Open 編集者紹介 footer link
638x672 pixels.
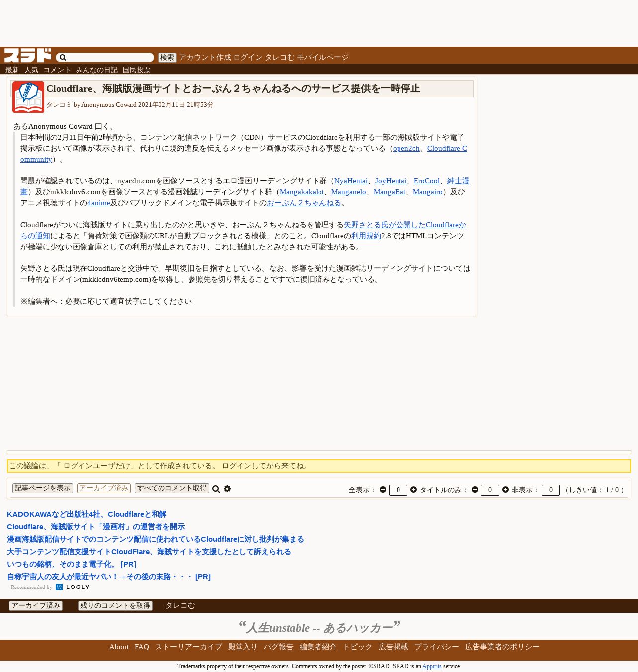pos(318,647)
